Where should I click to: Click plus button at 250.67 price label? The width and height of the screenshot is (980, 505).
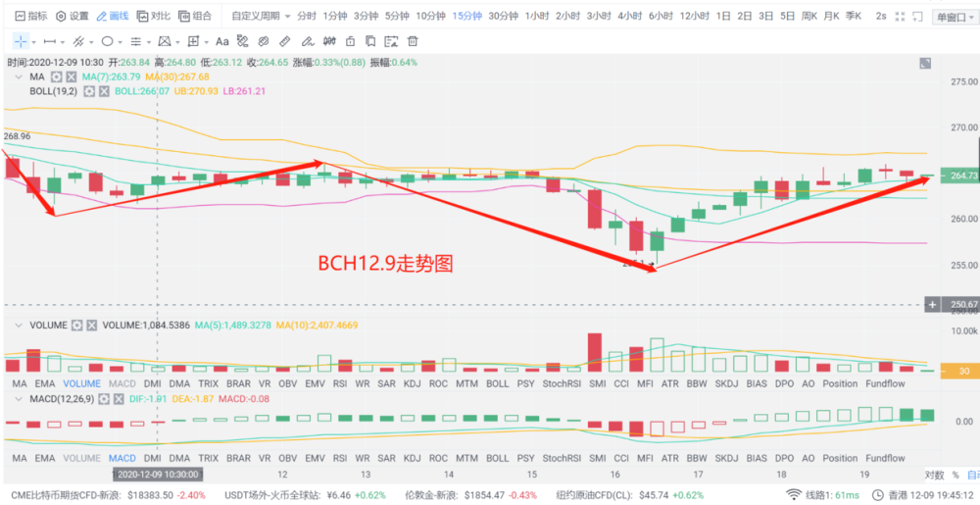pyautogui.click(x=933, y=304)
